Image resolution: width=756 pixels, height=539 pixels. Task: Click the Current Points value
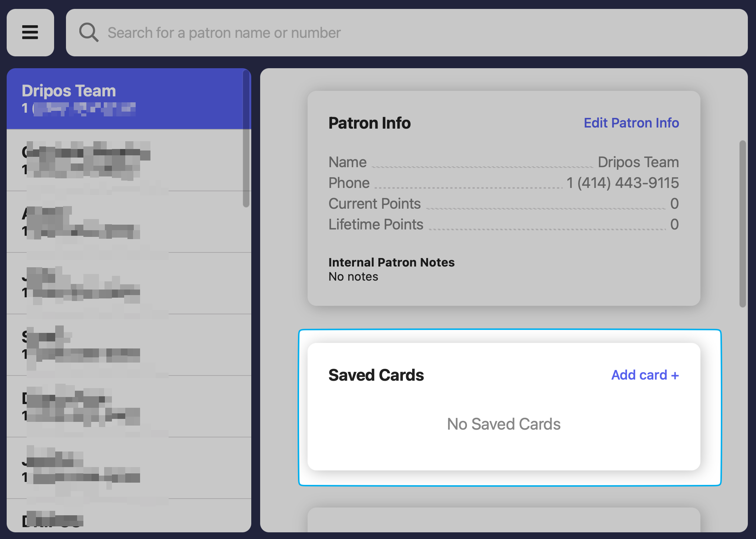click(x=674, y=204)
